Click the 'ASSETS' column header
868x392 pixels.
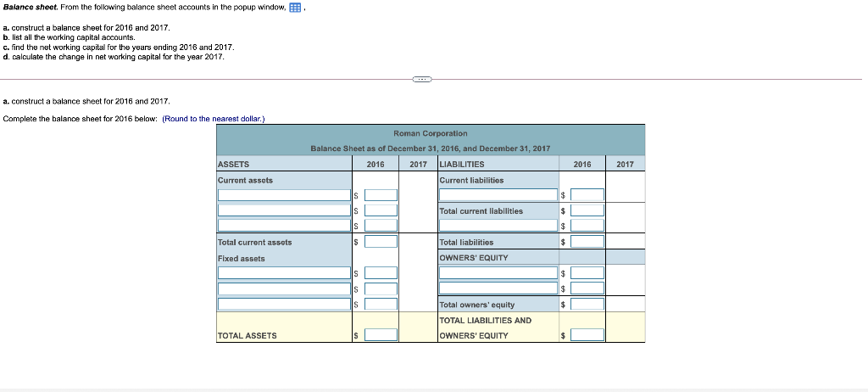click(x=234, y=164)
